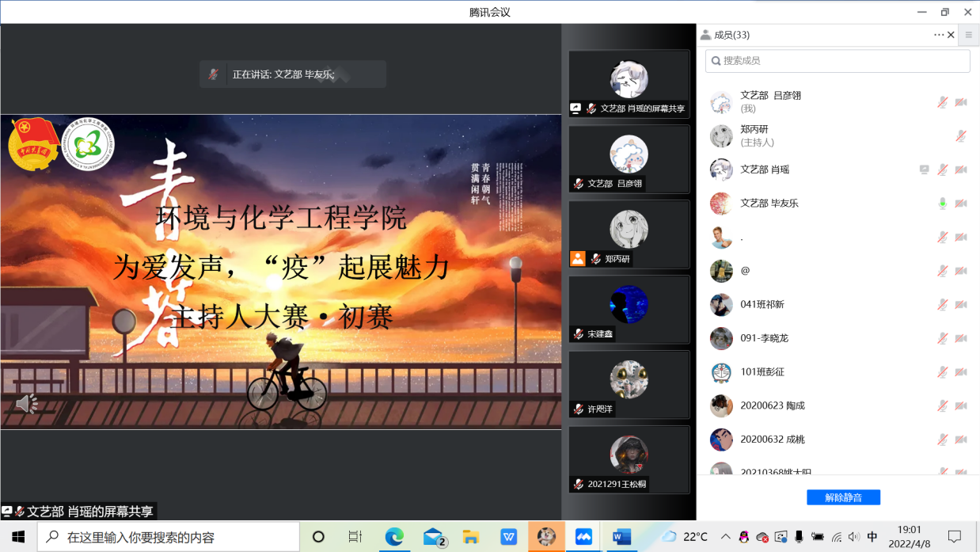980x552 pixels.
Task: Click muted mic icon for 20200623 陶成
Action: click(x=942, y=405)
